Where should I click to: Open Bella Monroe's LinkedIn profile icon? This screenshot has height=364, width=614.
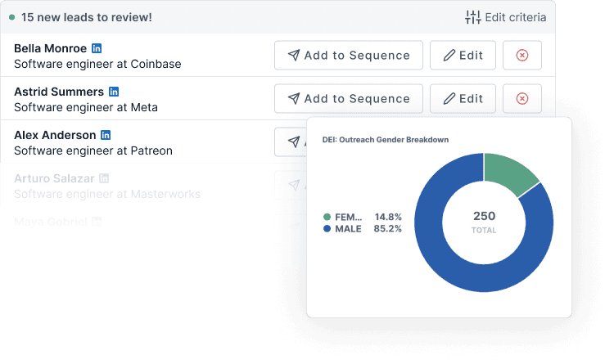tap(97, 48)
